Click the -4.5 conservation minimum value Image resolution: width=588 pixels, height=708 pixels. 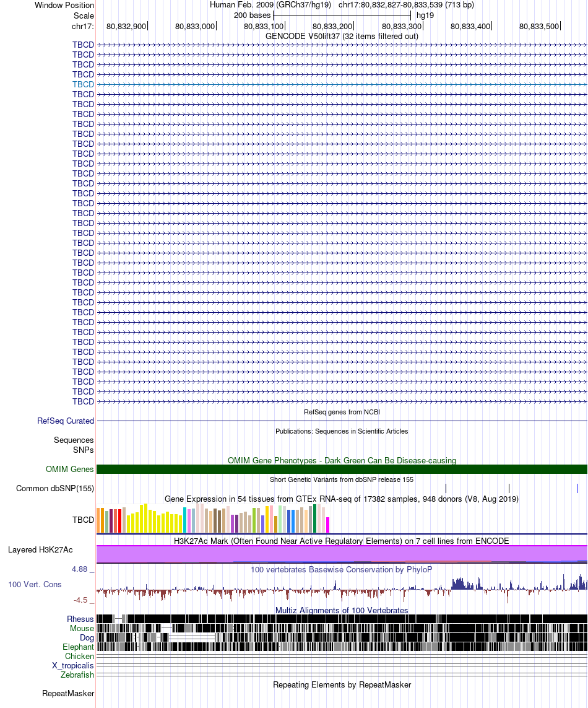[80, 600]
